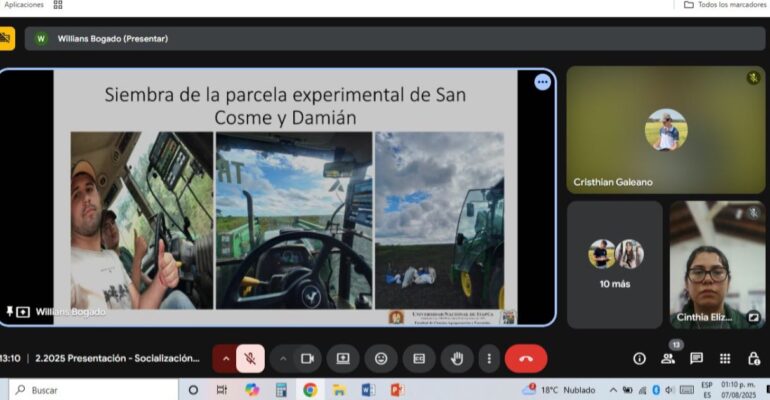Open the Calculator taskbar icon
This screenshot has width=770, height=400.
[x=281, y=390]
